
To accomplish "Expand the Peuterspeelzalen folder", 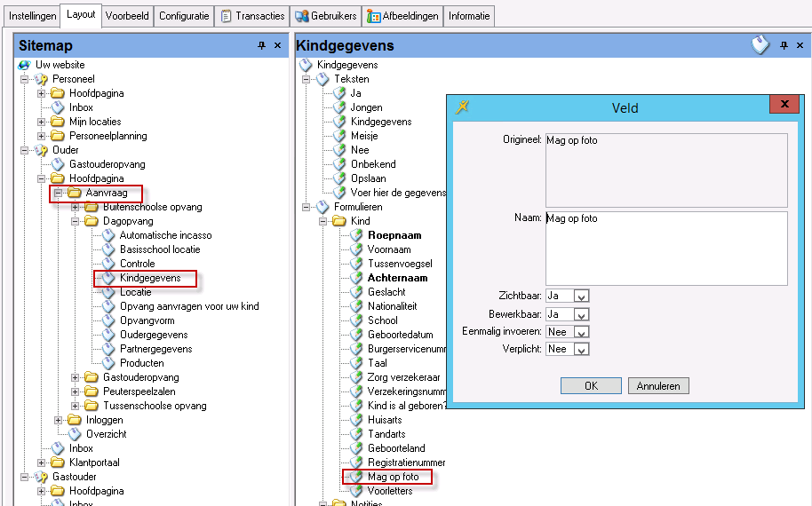I will coord(76,391).
